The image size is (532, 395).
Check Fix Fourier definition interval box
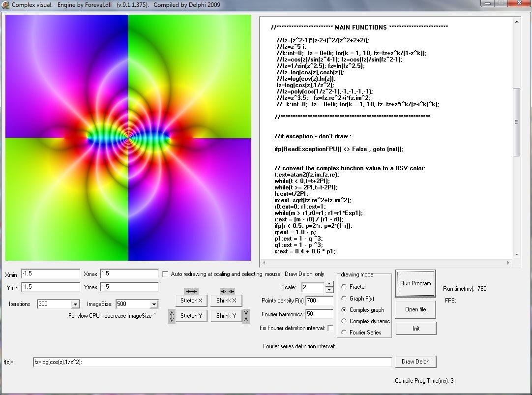(330, 328)
